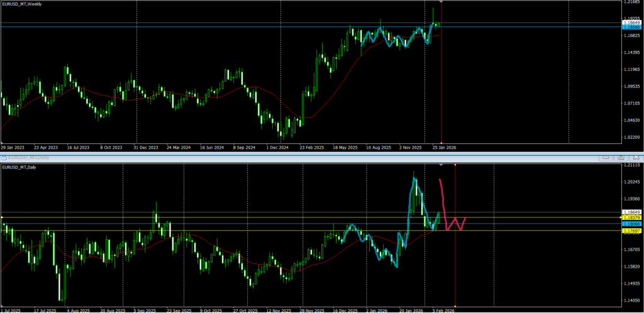This screenshot has width=644, height=313.
Task: Click the yellow 1.18379 price label
Action: tap(631, 217)
